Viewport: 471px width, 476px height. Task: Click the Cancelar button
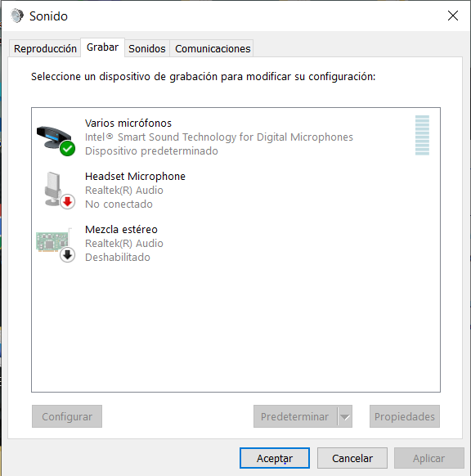(x=352, y=458)
